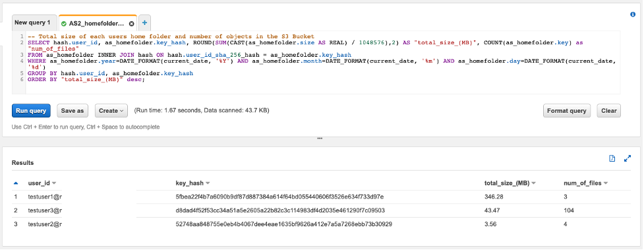The width and height of the screenshot is (644, 250).
Task: Select key hash starting 5fbea22f
Action: [x=279, y=197]
